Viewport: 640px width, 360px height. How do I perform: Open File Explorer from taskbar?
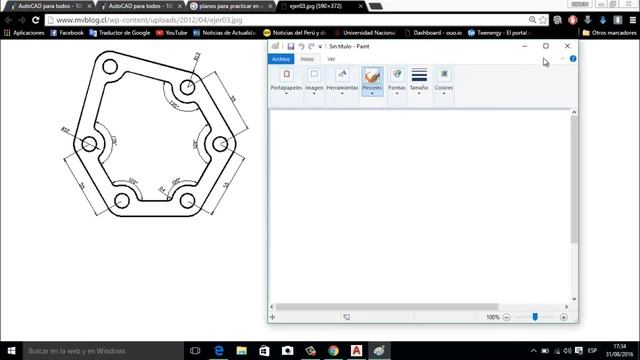click(x=242, y=351)
